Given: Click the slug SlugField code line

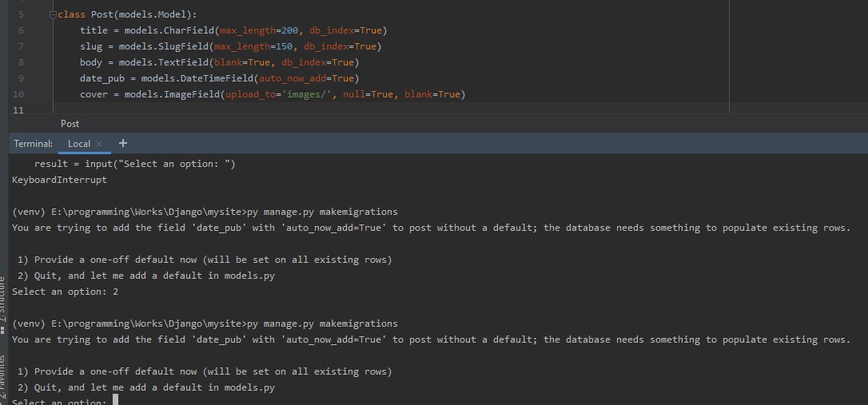Looking at the screenshot, I should point(230,46).
